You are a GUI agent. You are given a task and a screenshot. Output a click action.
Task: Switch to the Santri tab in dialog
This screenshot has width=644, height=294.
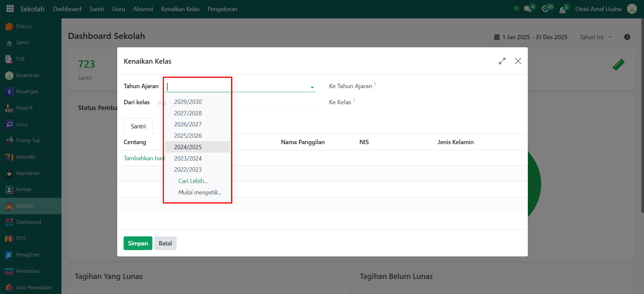138,126
